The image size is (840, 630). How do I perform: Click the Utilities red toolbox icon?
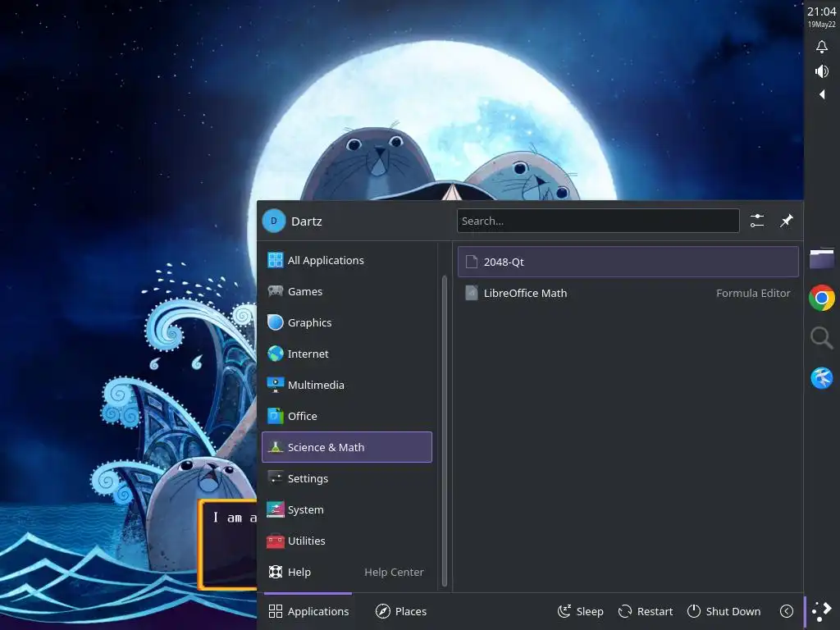click(276, 541)
